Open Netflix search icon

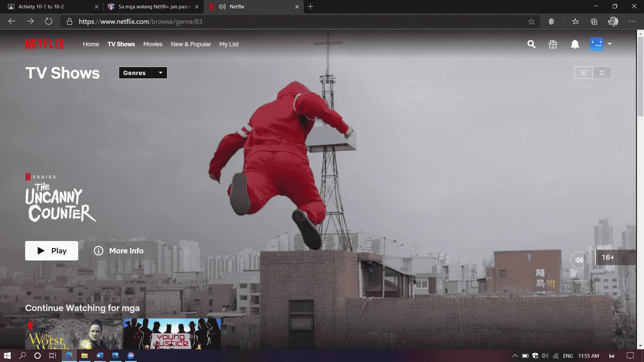(x=531, y=44)
